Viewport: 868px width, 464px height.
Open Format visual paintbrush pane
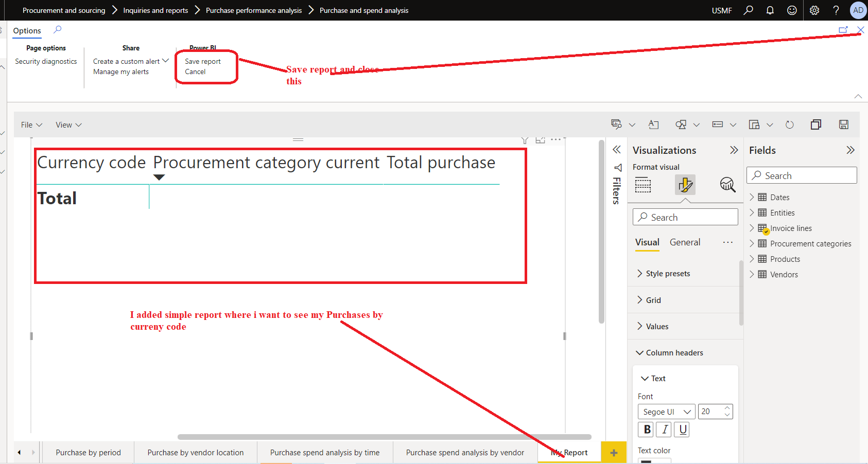point(685,185)
